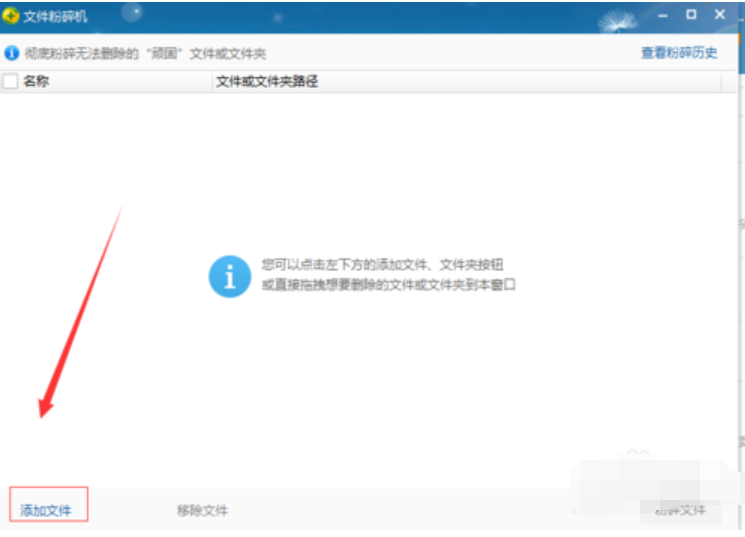Minimize the File Shredder window
745x537 pixels.
coord(661,16)
